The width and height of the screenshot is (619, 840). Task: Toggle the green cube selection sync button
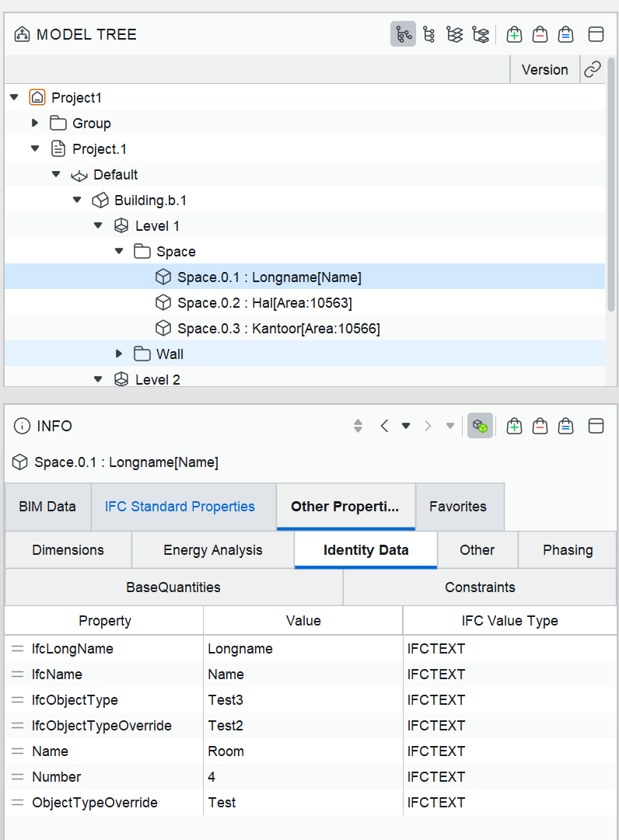[481, 426]
